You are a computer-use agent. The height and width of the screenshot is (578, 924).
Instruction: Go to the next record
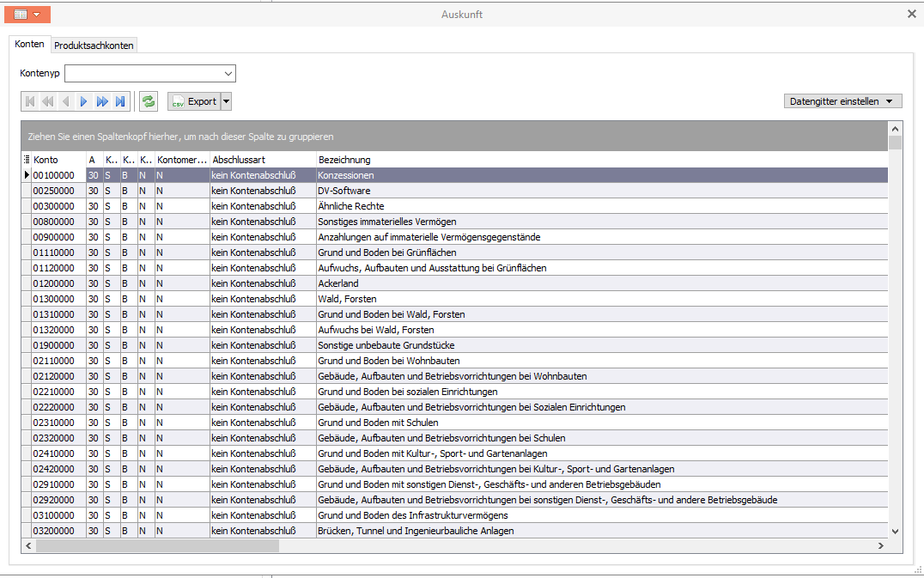83,101
